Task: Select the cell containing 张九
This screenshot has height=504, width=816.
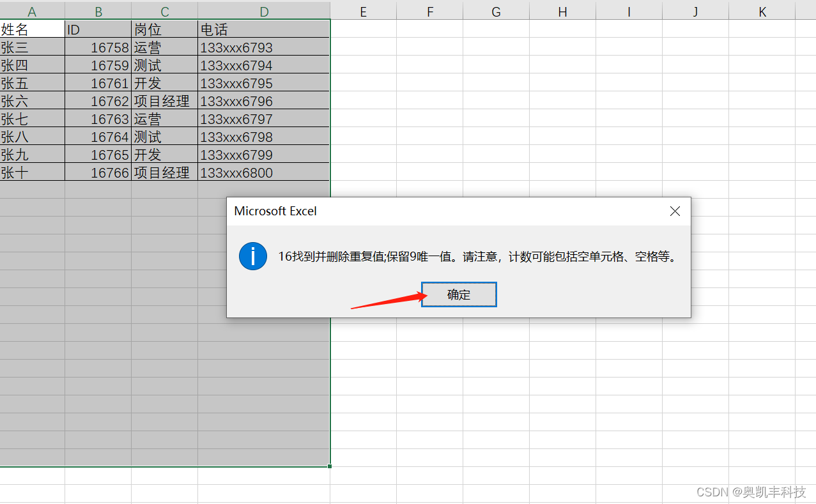Action: pos(32,155)
